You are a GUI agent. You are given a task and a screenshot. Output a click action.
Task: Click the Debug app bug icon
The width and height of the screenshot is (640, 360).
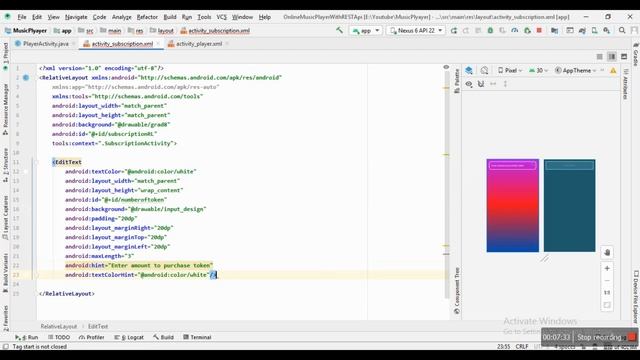(x=490, y=31)
